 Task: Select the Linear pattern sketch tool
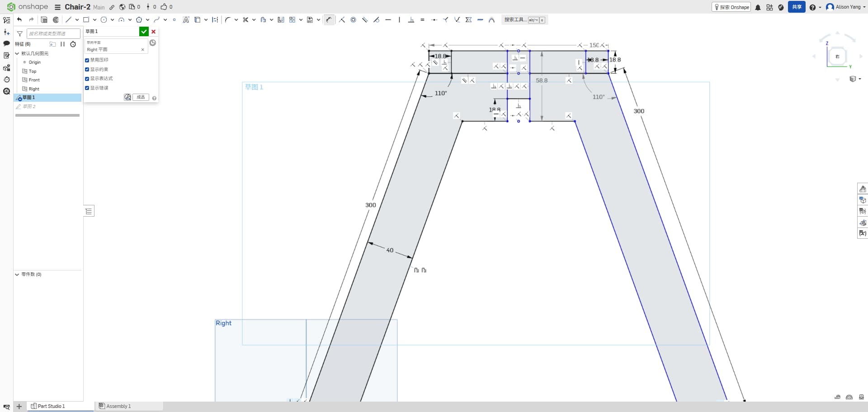click(292, 19)
